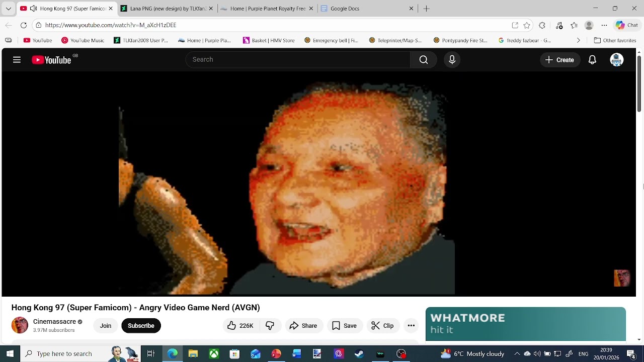
Task: Add this page to favorites with the star icon
Action: point(527,25)
